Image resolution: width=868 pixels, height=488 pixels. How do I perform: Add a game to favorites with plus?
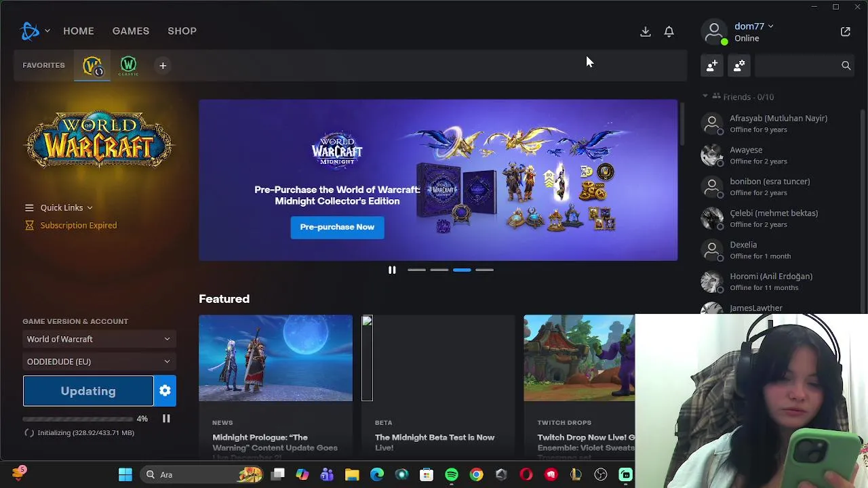pos(163,66)
